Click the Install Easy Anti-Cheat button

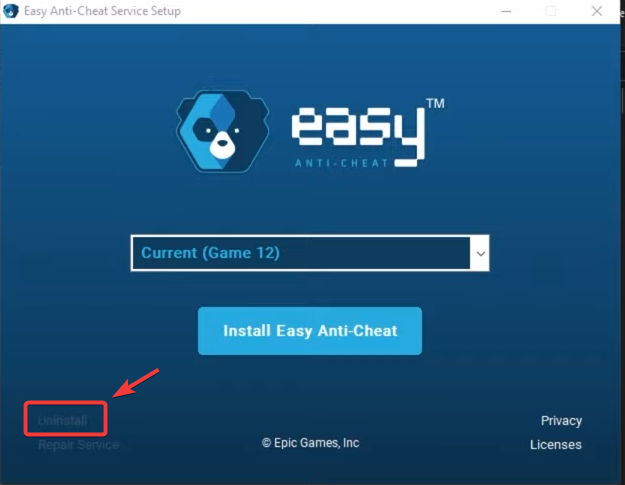click(x=310, y=331)
